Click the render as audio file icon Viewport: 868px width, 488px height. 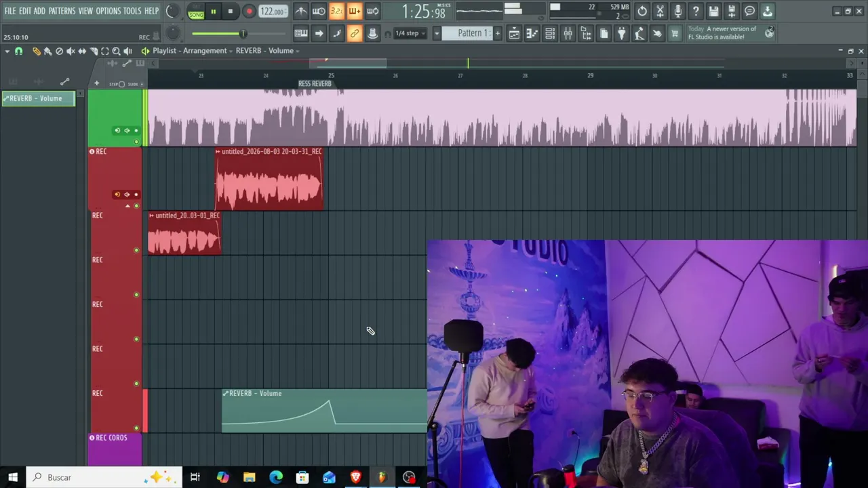(731, 11)
